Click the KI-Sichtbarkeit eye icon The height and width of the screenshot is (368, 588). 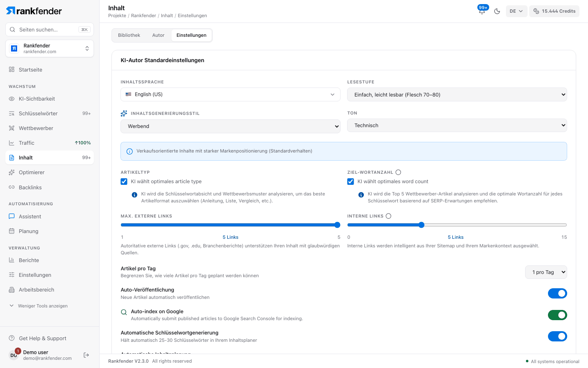click(12, 99)
